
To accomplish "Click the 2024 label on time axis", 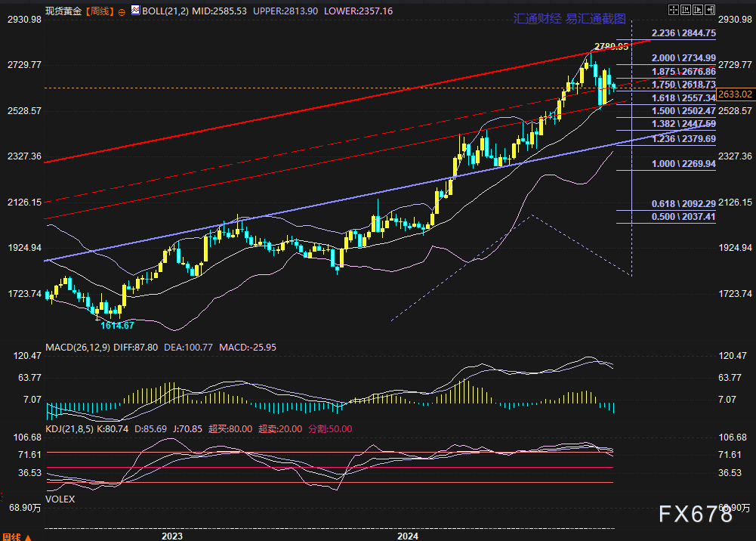I will coord(408,535).
